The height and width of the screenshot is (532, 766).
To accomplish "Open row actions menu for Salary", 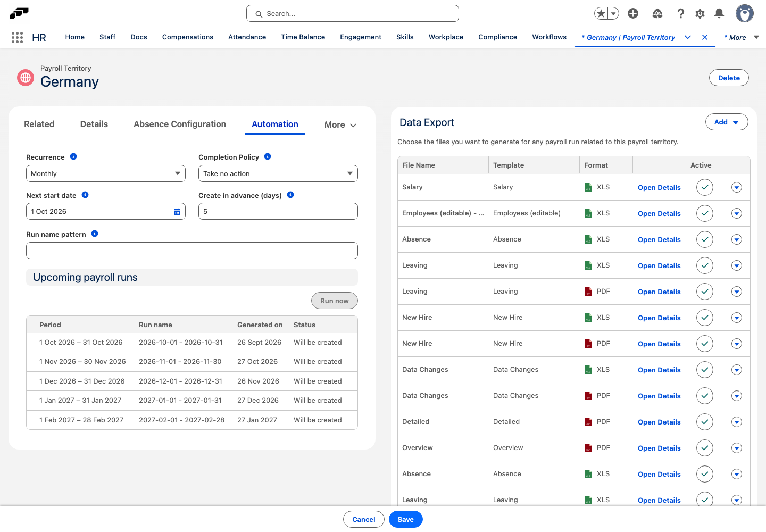I will click(x=737, y=187).
